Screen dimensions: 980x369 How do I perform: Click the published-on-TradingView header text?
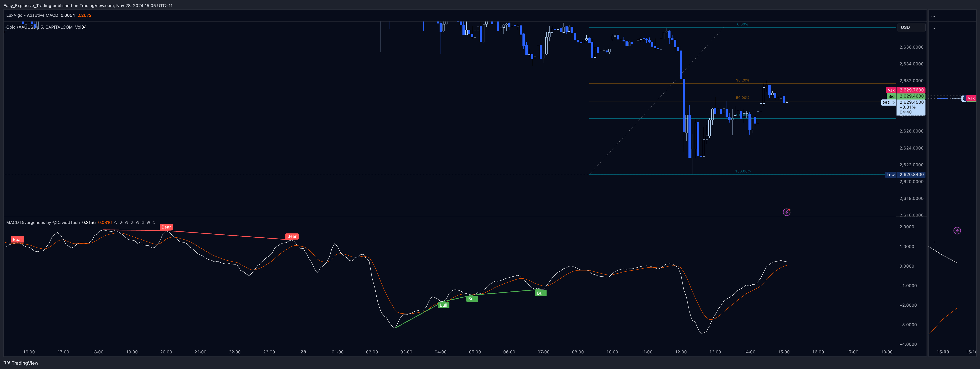(88, 6)
